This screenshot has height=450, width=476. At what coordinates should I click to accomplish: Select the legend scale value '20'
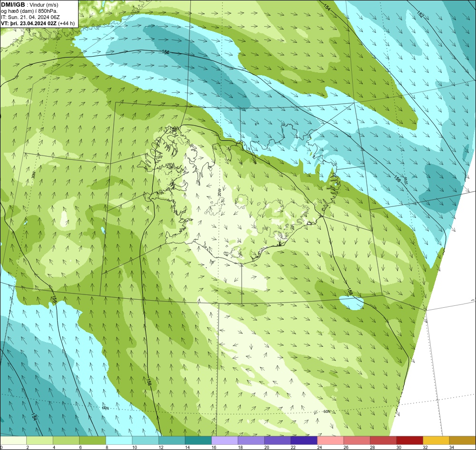pyautogui.click(x=267, y=447)
